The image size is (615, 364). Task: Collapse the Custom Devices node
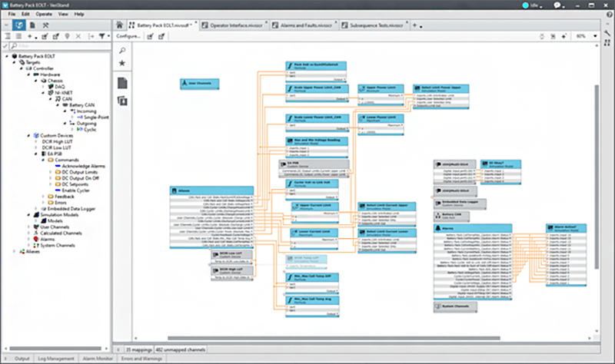pos(28,136)
